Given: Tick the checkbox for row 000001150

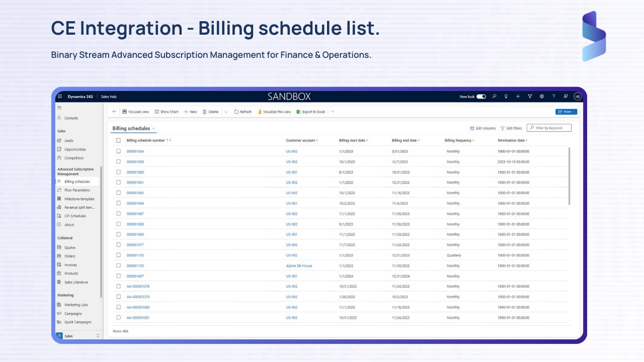Looking at the screenshot, I should [x=119, y=265].
